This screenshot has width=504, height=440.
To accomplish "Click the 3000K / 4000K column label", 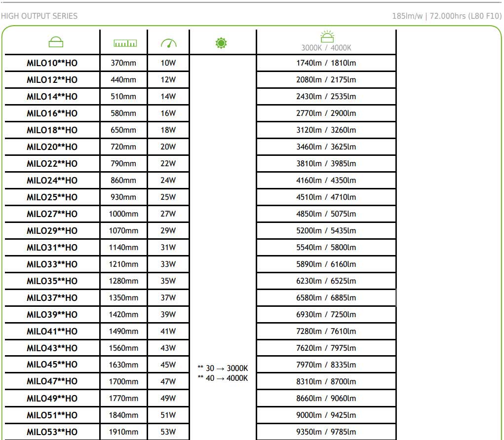I will coord(326,48).
